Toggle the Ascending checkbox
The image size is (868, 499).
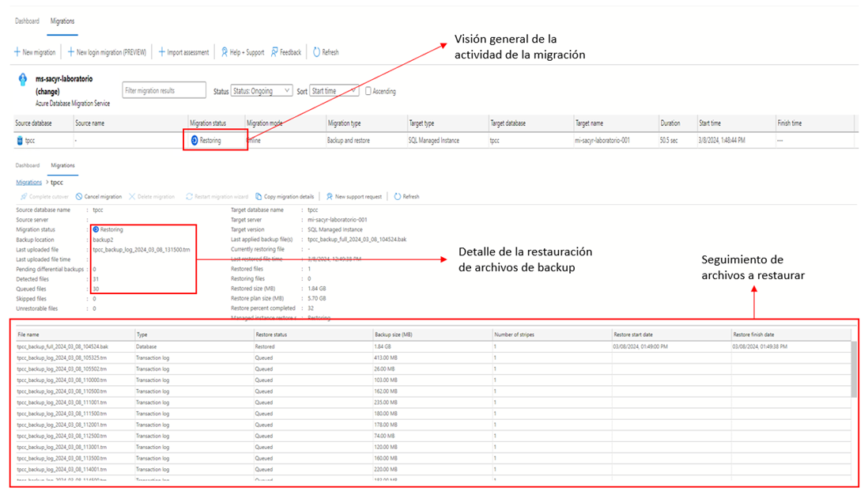pos(368,91)
